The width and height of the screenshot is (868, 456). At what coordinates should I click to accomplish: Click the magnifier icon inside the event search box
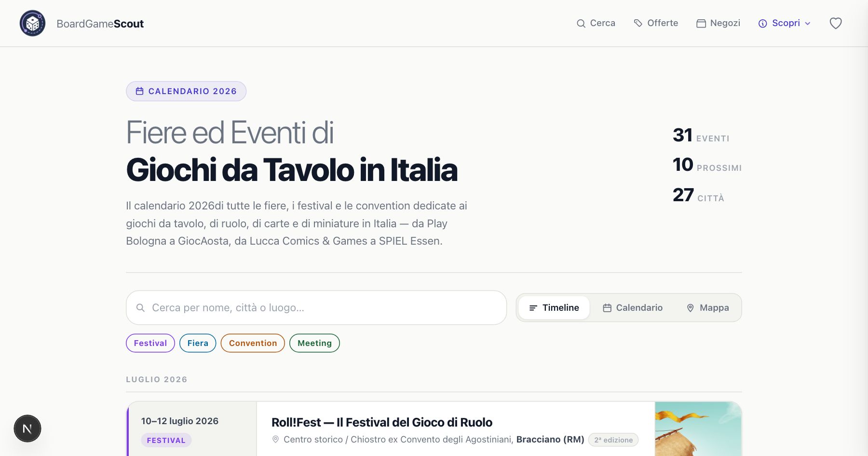140,307
